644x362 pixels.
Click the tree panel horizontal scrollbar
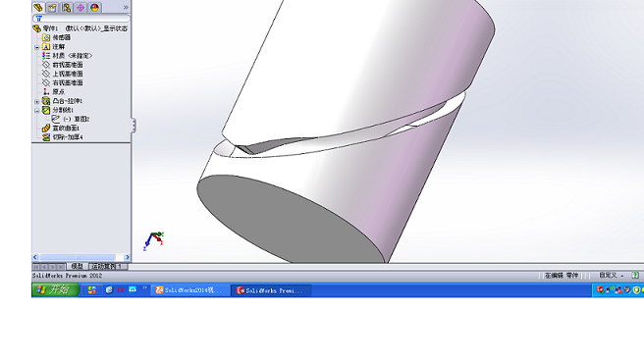[80, 257]
